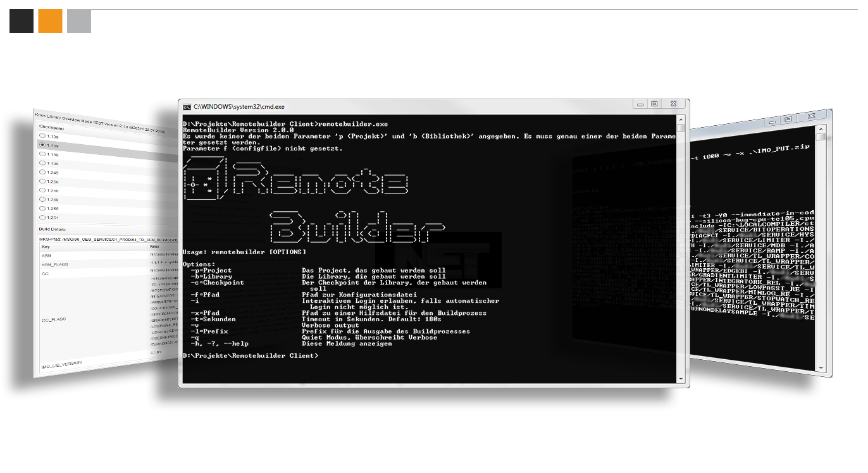Viewport: 868px width, 473px height.
Task: Bring the right console window to front
Action: coord(759,253)
